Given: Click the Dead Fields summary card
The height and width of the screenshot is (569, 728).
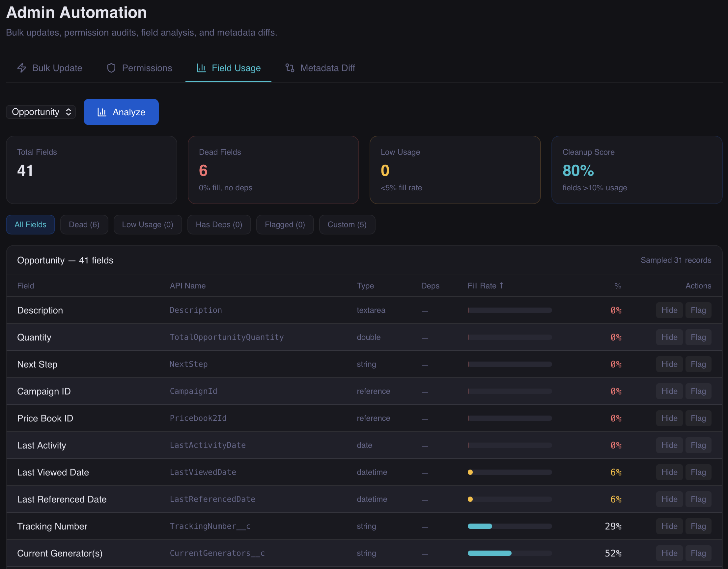Looking at the screenshot, I should pos(273,170).
